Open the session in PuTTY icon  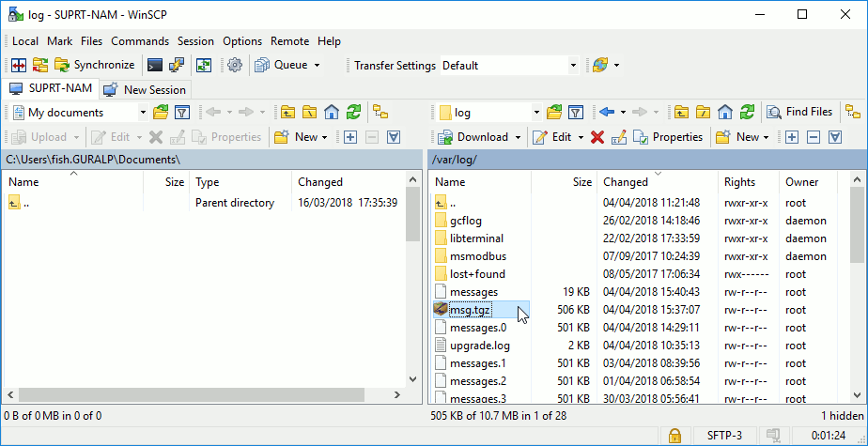(177, 66)
